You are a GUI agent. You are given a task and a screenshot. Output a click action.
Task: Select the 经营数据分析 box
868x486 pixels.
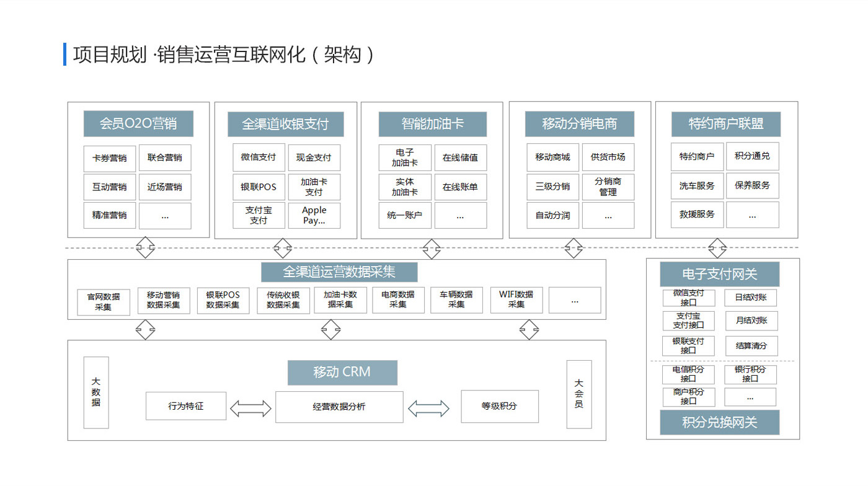tap(339, 407)
